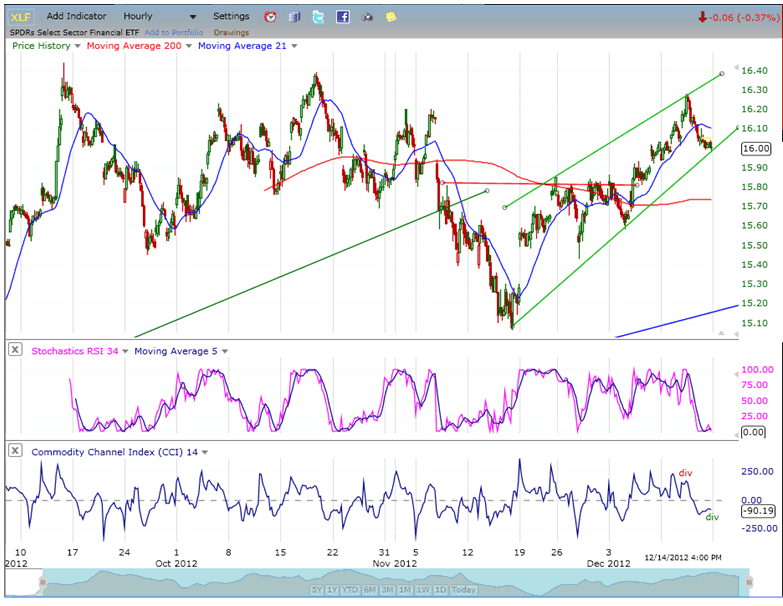The width and height of the screenshot is (783, 606).
Task: Share chart via Facebook icon
Action: [x=342, y=17]
